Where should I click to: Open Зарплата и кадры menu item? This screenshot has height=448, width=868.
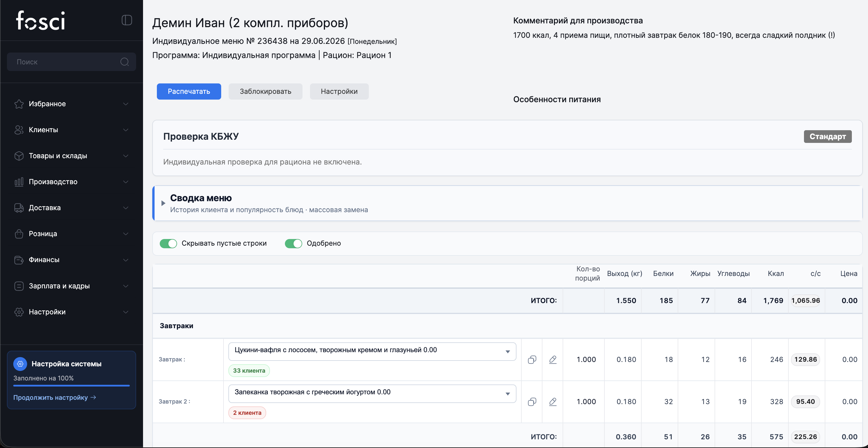click(x=72, y=286)
